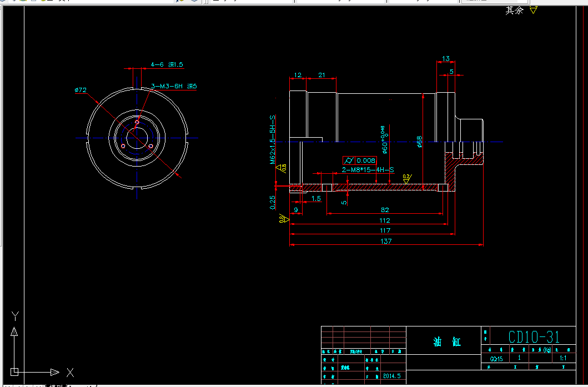Select the 9 dimension text
Screen dimensions: 588x387
click(x=296, y=210)
